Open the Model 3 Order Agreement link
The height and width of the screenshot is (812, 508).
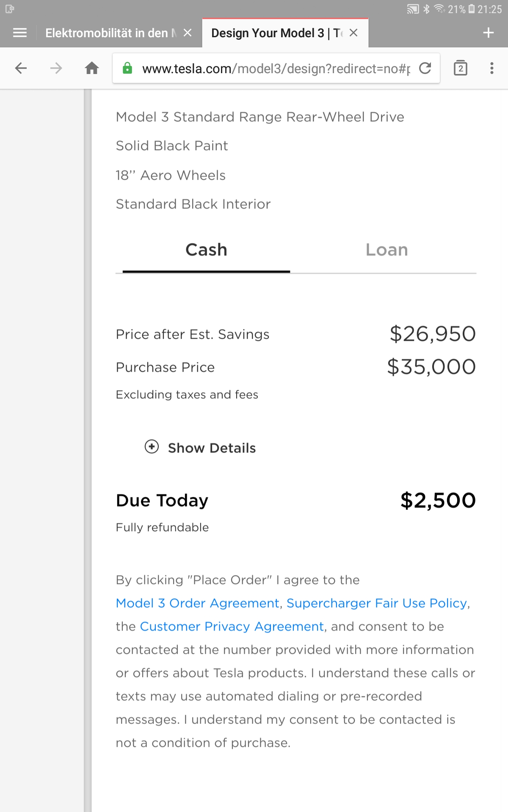coord(198,603)
